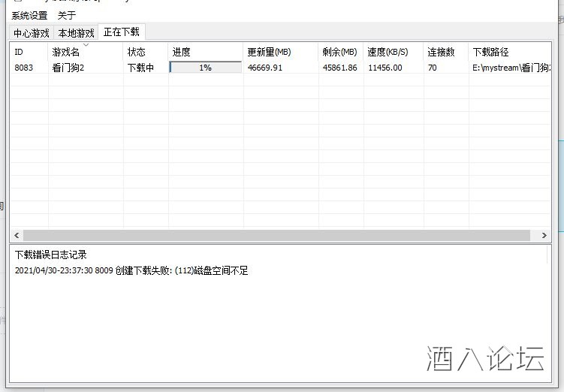Click the 剩余(MB) column header
The image size is (564, 392).
tap(340, 52)
